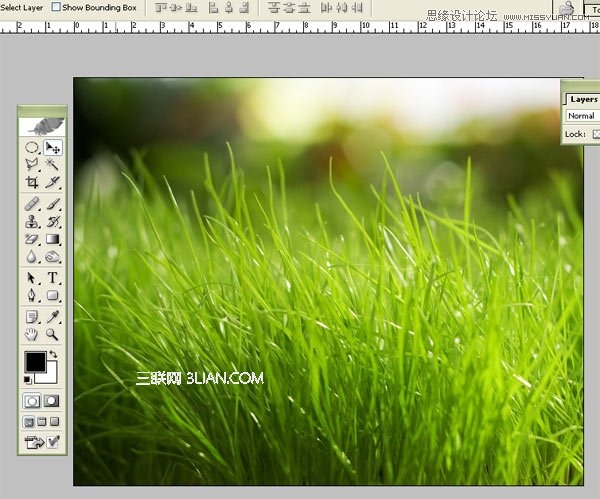Select the Zoom magnifier tool
This screenshot has width=600, height=499.
53,334
